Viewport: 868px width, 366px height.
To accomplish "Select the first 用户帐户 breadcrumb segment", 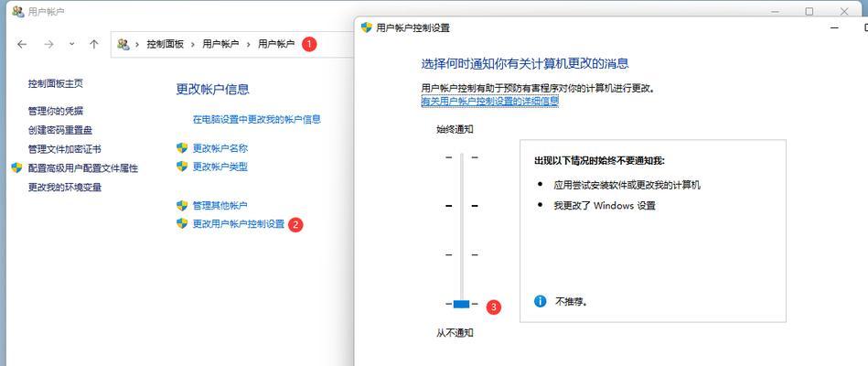I will click(220, 44).
